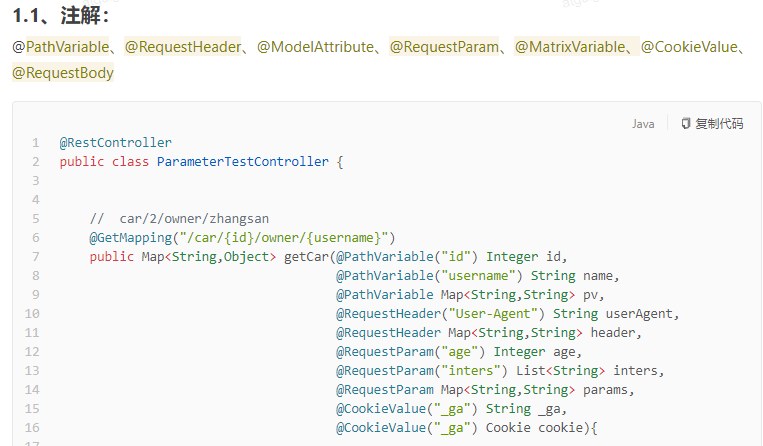Click the copy code icon
763x446 pixels.
pyautogui.click(x=686, y=124)
